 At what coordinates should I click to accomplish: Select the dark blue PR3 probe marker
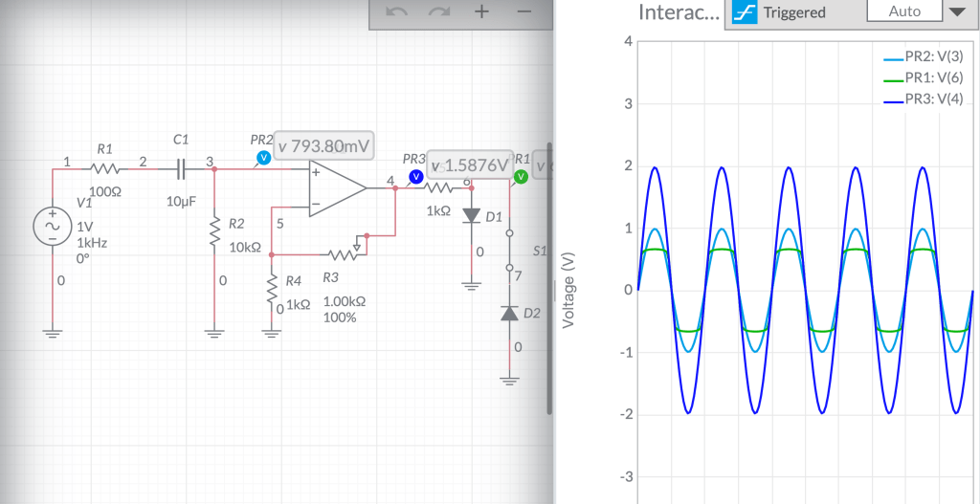(416, 176)
